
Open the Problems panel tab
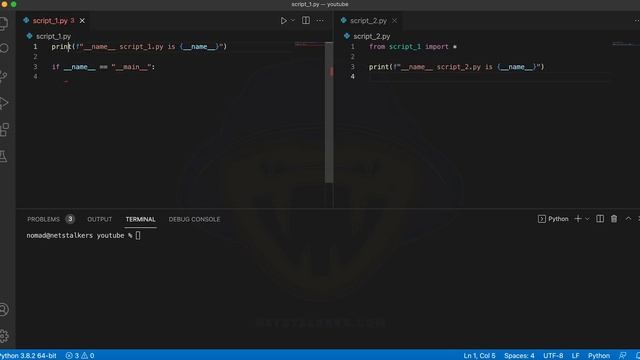pyautogui.click(x=43, y=219)
